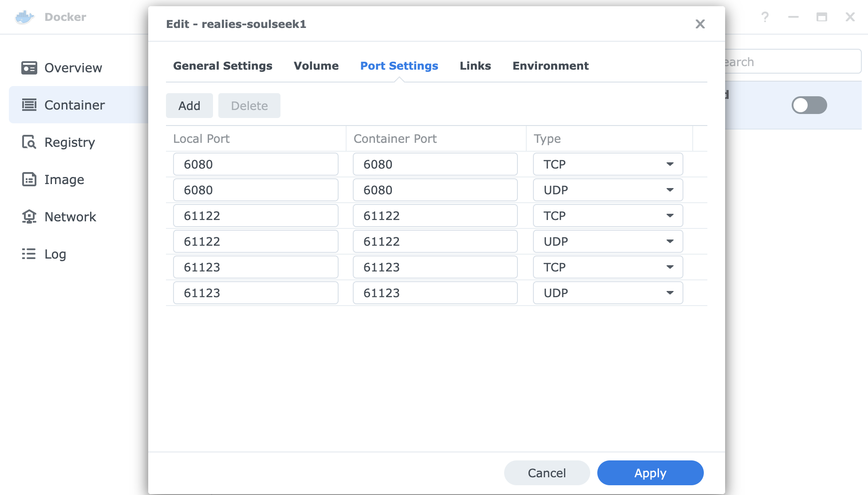Open the Environment tab
Viewport: 868px width, 495px height.
pyautogui.click(x=550, y=66)
